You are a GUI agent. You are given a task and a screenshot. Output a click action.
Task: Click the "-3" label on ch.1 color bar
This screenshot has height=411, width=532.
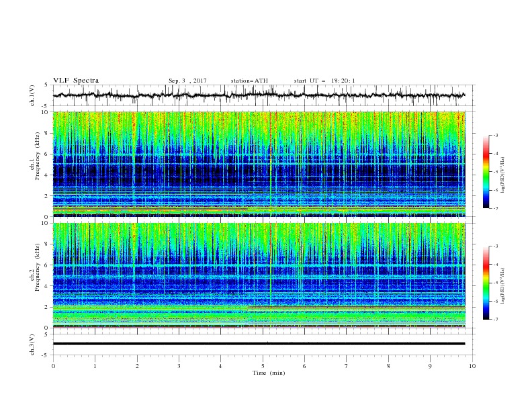point(496,135)
